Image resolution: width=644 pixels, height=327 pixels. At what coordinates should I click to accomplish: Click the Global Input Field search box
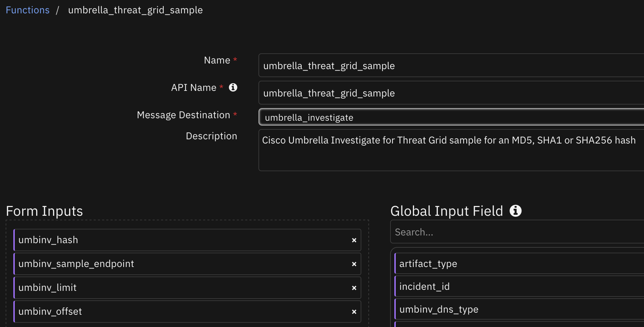coord(517,232)
